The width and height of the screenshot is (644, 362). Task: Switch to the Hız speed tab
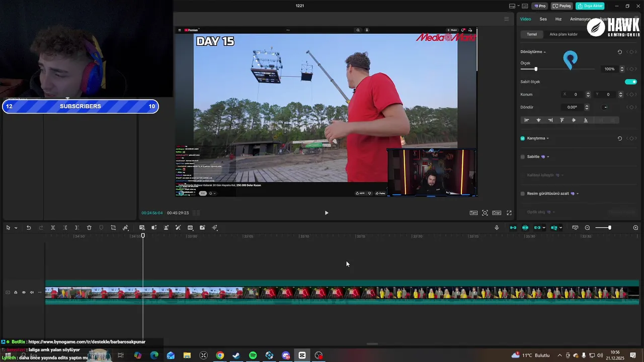[558, 19]
